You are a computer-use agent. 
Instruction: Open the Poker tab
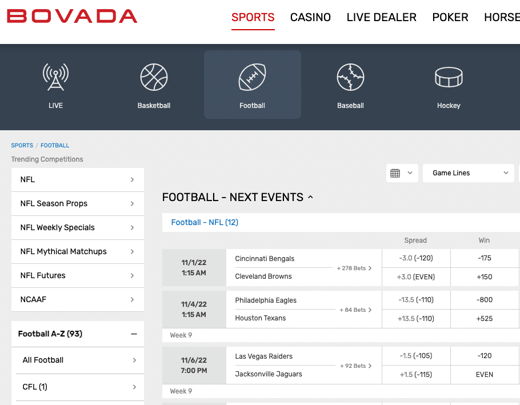pyautogui.click(x=450, y=17)
